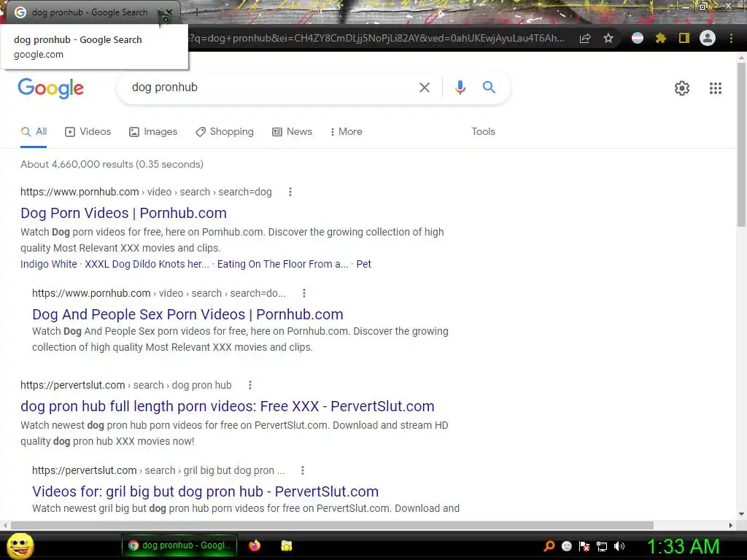Open the network tray icon
The height and width of the screenshot is (560, 747).
602,546
